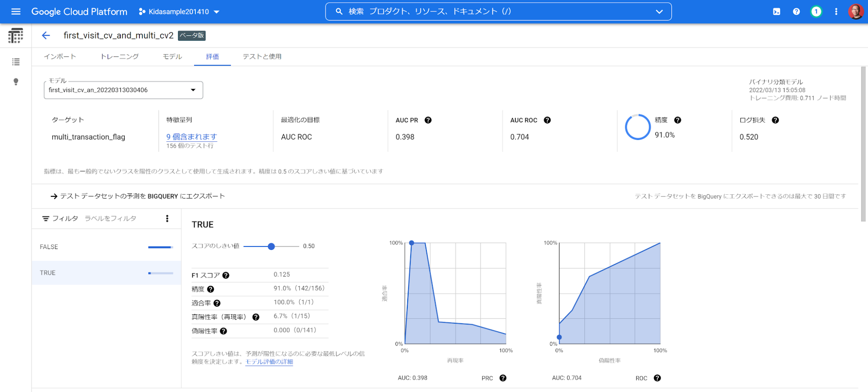
Task: Activate Cloud Shell terminal icon
Action: pos(776,12)
